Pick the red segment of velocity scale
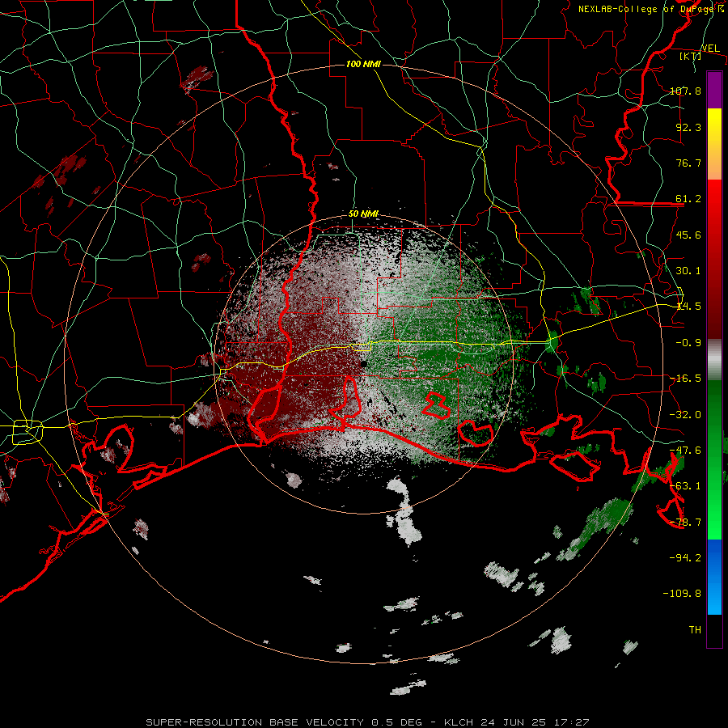 click(714, 259)
